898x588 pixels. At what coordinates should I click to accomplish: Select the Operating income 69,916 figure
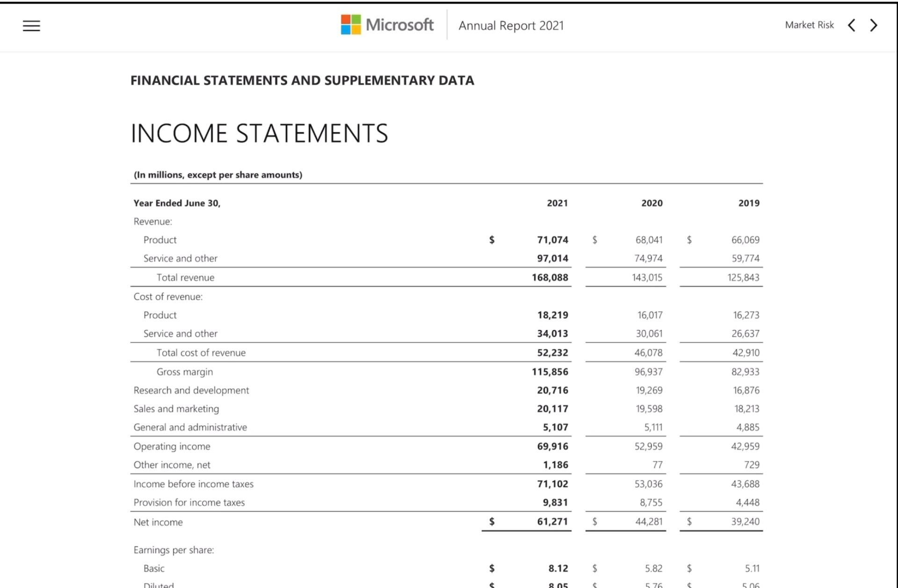click(552, 446)
